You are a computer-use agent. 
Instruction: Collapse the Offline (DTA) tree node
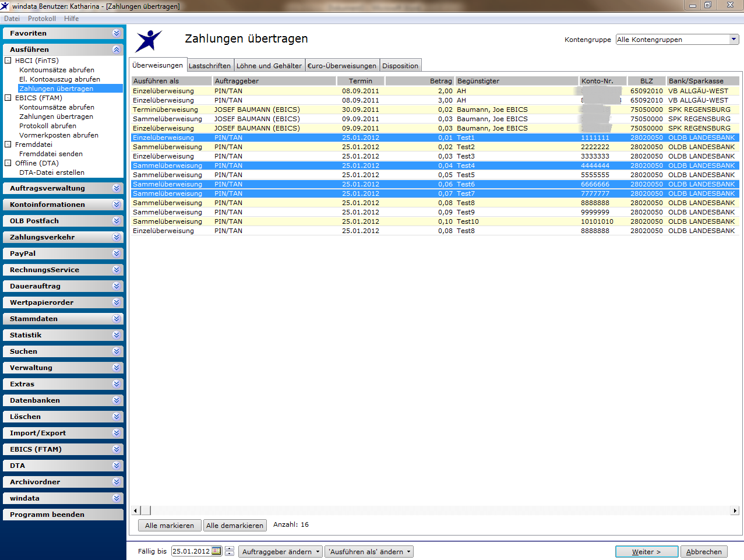(x=8, y=163)
